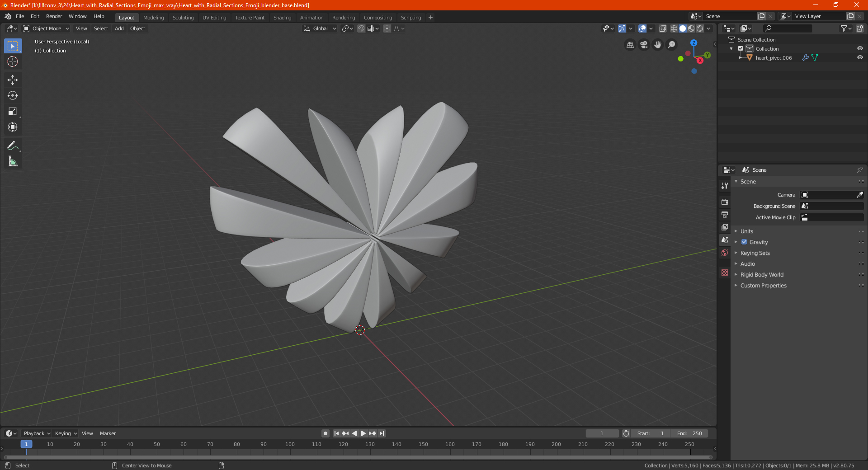Open the Playback dropdown in timeline

click(x=37, y=433)
